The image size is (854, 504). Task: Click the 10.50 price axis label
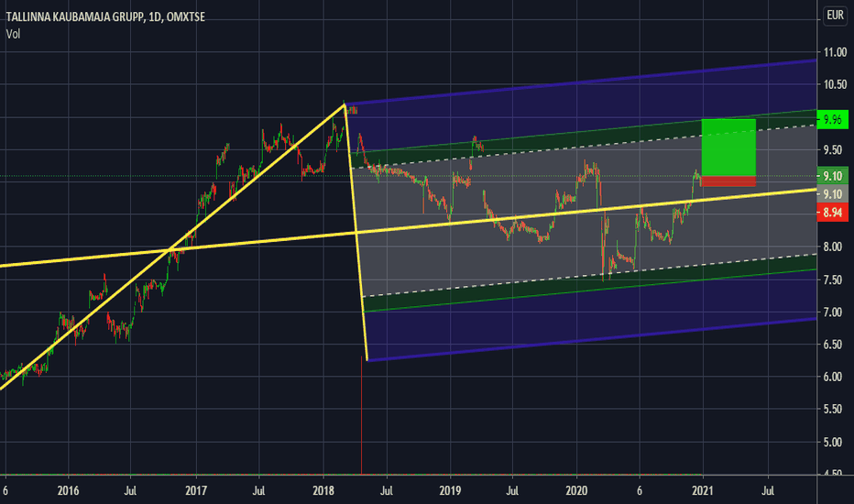coord(835,84)
